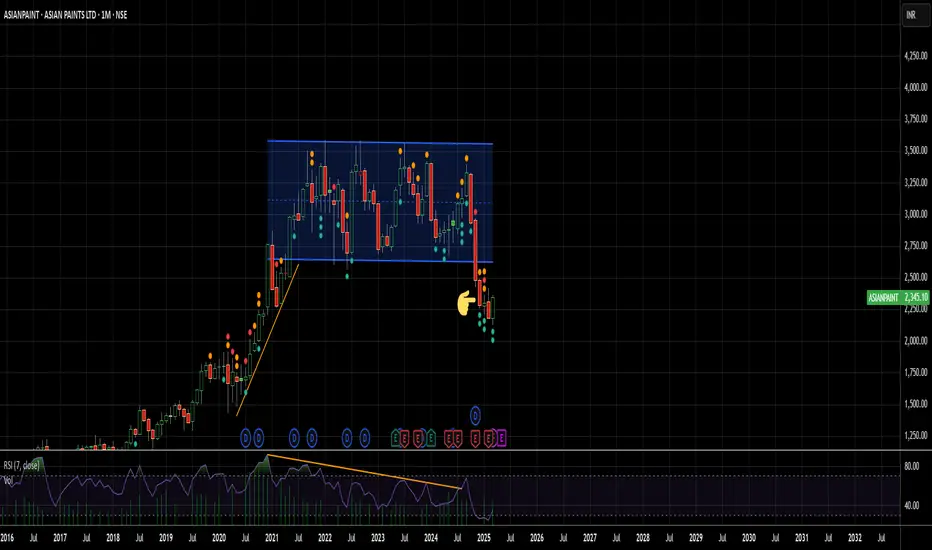Click the 2021 label on the time axis
This screenshot has width=932, height=550.
point(272,538)
